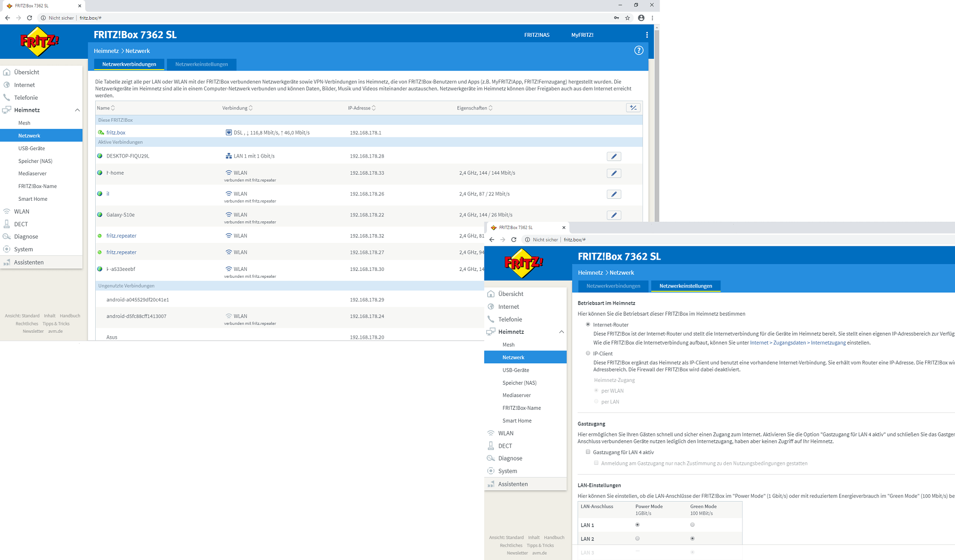Sort table by Eigenschaften column
This screenshot has width=955, height=560.
(475, 108)
